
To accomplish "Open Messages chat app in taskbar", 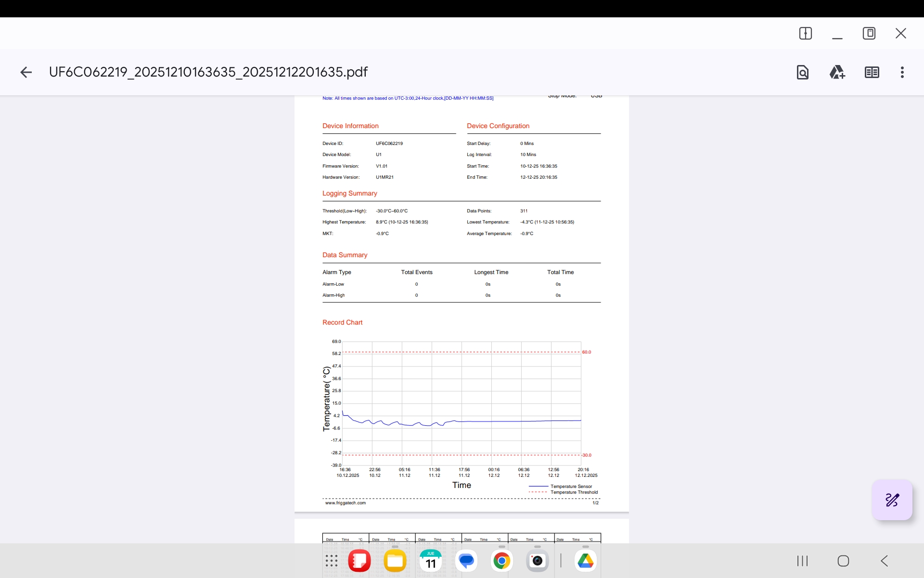I will coord(466,561).
